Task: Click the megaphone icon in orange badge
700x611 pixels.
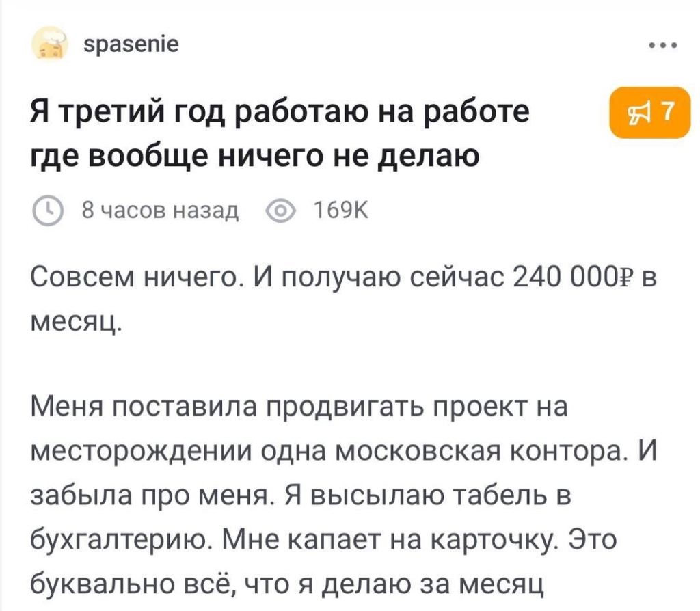Action: point(638,112)
